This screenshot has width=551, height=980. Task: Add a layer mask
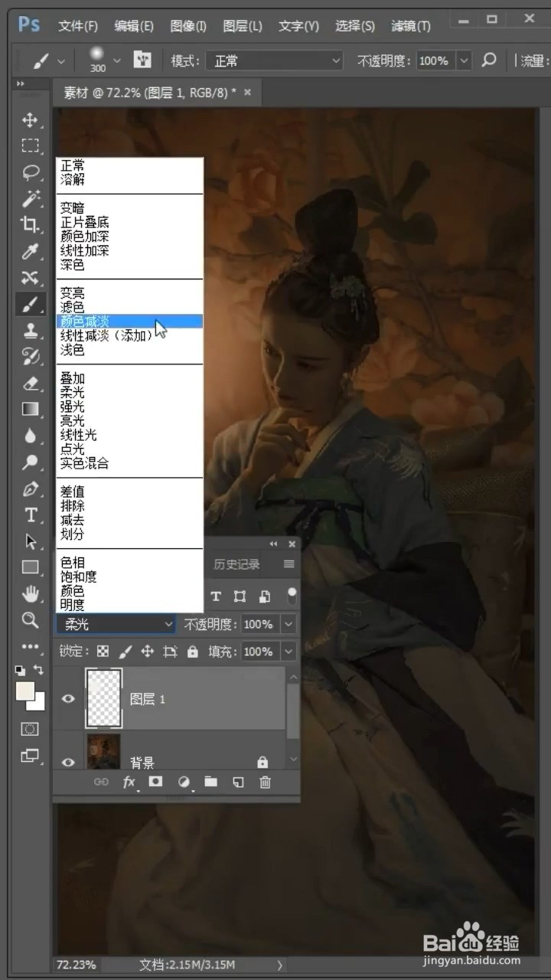(156, 782)
